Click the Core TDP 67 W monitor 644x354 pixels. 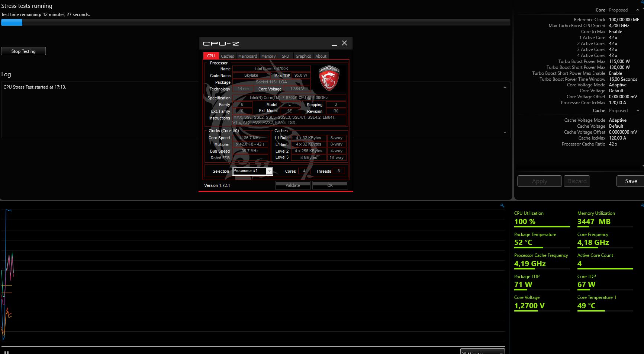(605, 282)
